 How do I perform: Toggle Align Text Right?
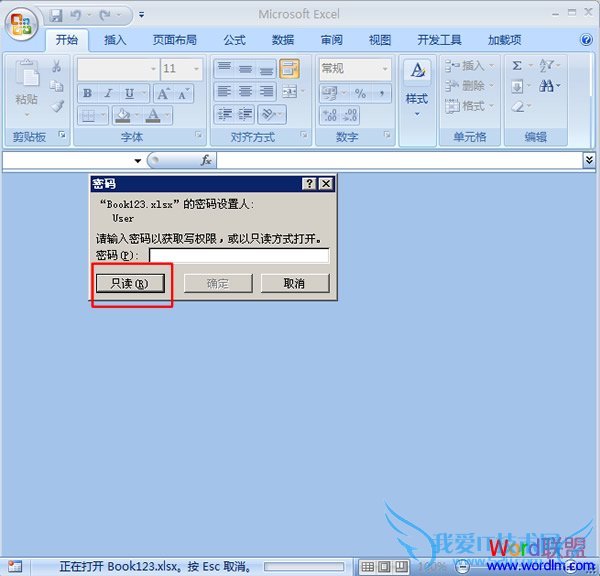(x=266, y=92)
